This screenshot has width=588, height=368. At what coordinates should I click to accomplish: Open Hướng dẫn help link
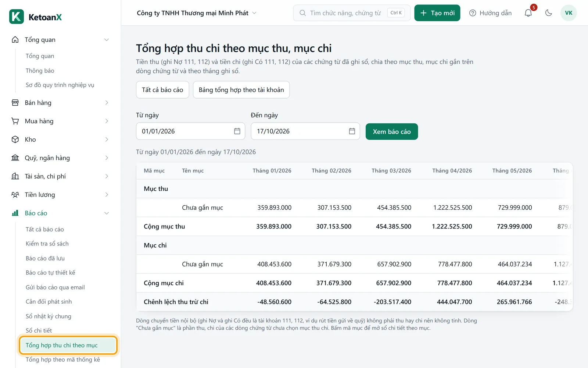pos(490,13)
